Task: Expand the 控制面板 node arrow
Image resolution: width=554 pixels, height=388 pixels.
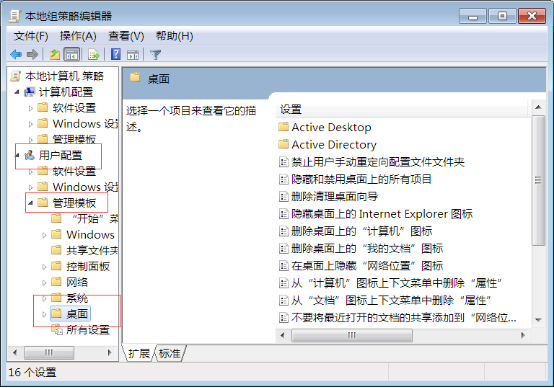Action: [44, 266]
